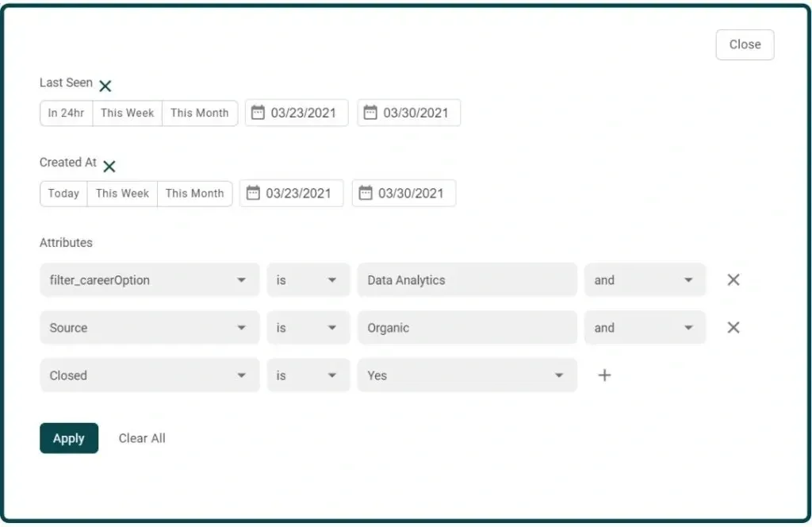Delete the Source attribute row
812x527 pixels.
tap(733, 327)
